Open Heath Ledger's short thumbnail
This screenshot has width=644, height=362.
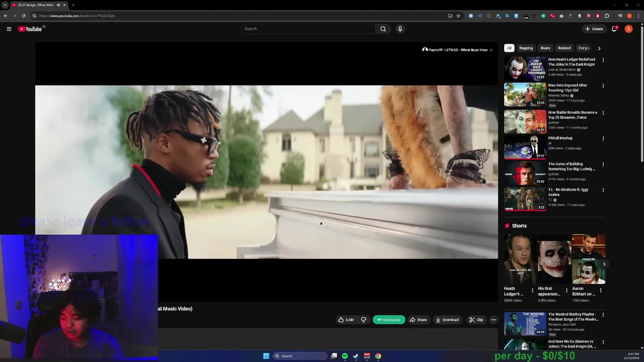pyautogui.click(x=520, y=259)
